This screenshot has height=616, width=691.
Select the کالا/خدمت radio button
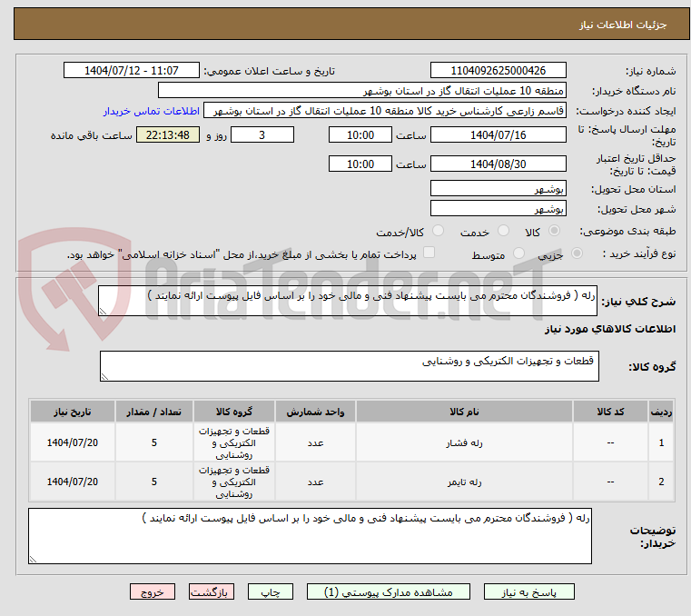click(x=438, y=231)
